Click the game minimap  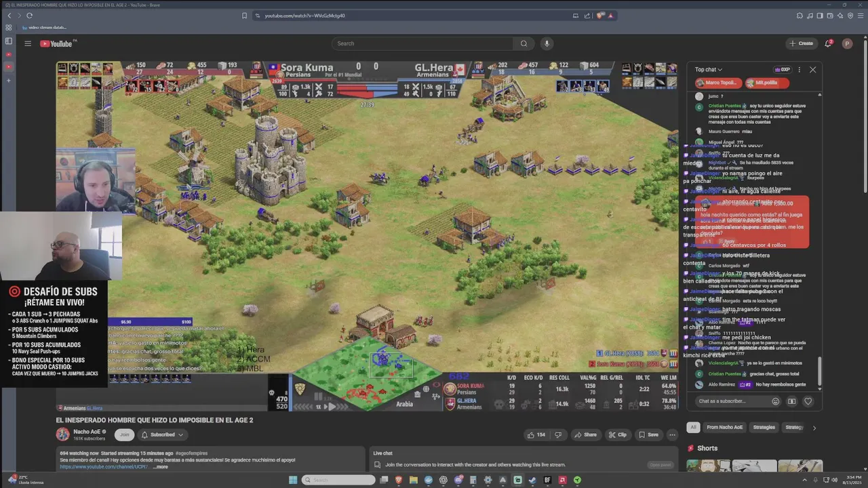[367, 373]
